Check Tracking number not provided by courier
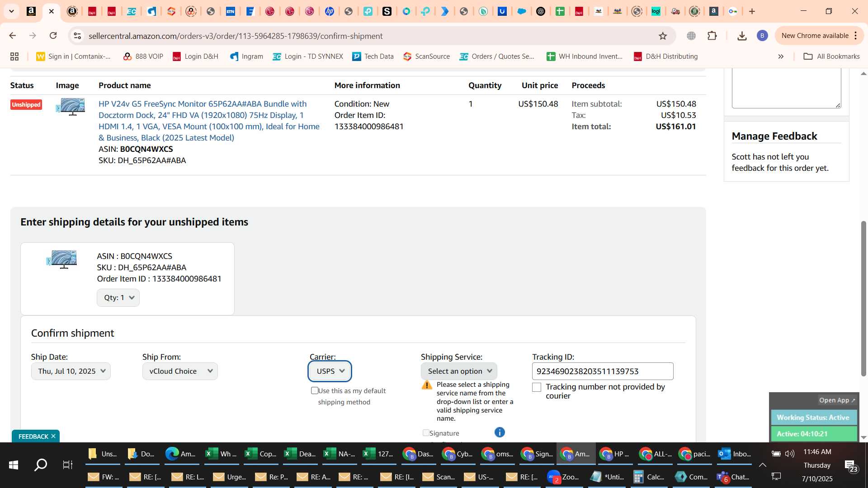The width and height of the screenshot is (868, 488). (537, 387)
